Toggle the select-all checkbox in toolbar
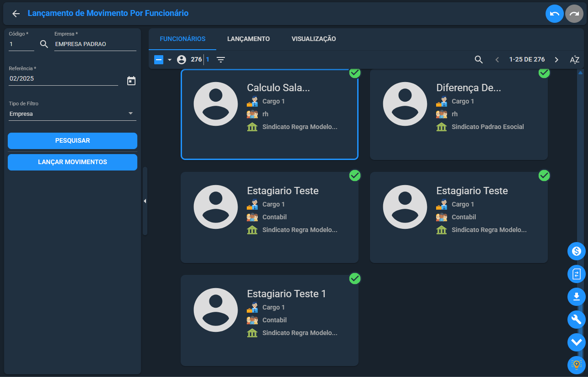This screenshot has height=377, width=588. [x=159, y=60]
